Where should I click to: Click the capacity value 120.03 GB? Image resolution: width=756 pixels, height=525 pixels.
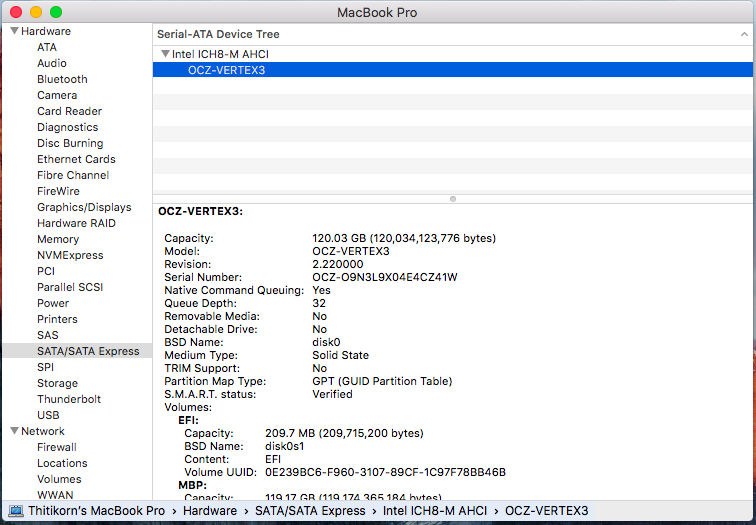coord(404,238)
